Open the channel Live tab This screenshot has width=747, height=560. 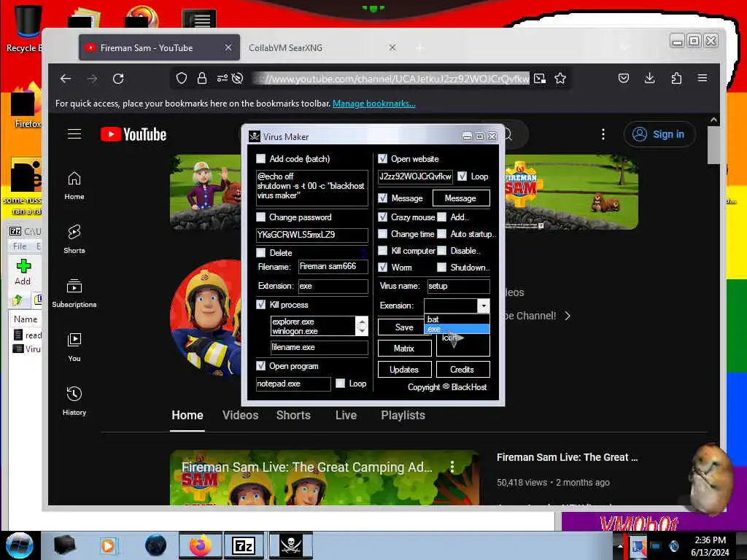click(x=346, y=415)
